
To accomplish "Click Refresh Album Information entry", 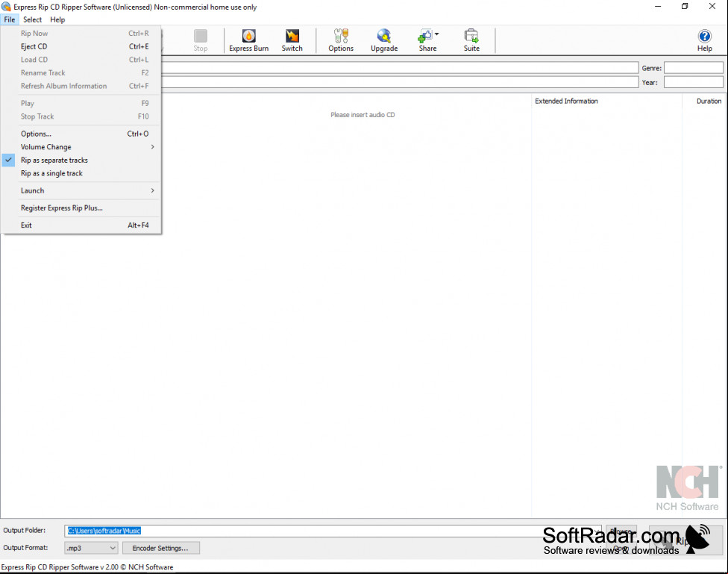I will pos(81,86).
